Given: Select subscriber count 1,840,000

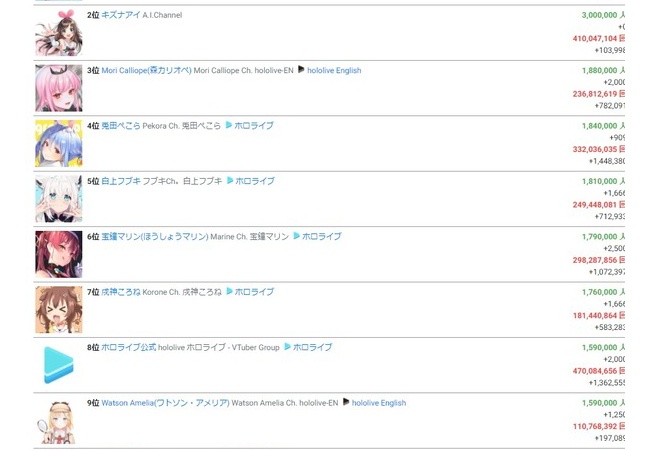Looking at the screenshot, I should 599,126.
